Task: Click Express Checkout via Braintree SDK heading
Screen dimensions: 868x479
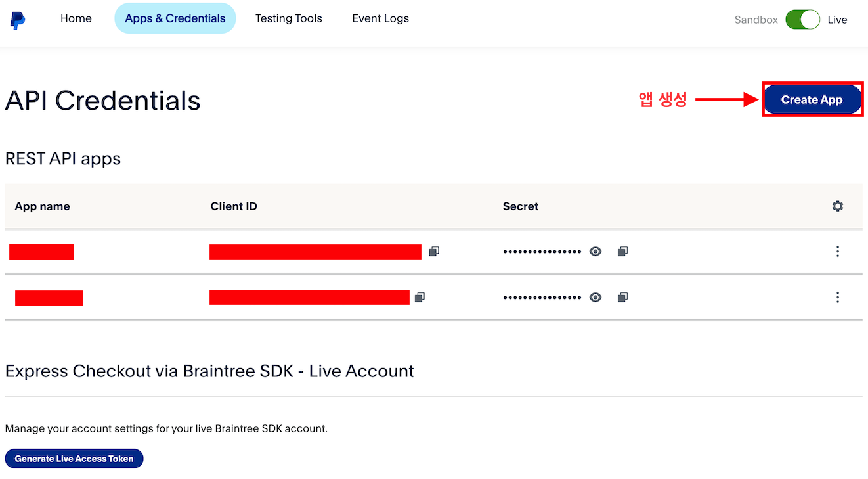Action: 209,371
